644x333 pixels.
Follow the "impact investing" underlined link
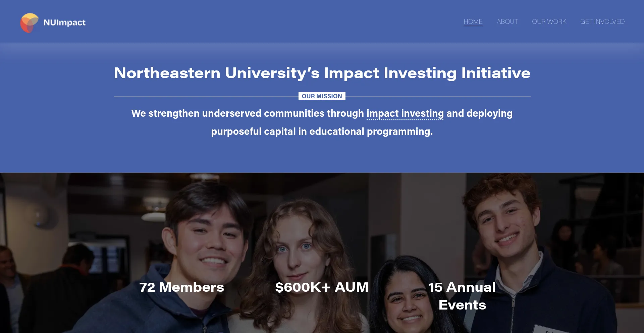click(x=405, y=114)
